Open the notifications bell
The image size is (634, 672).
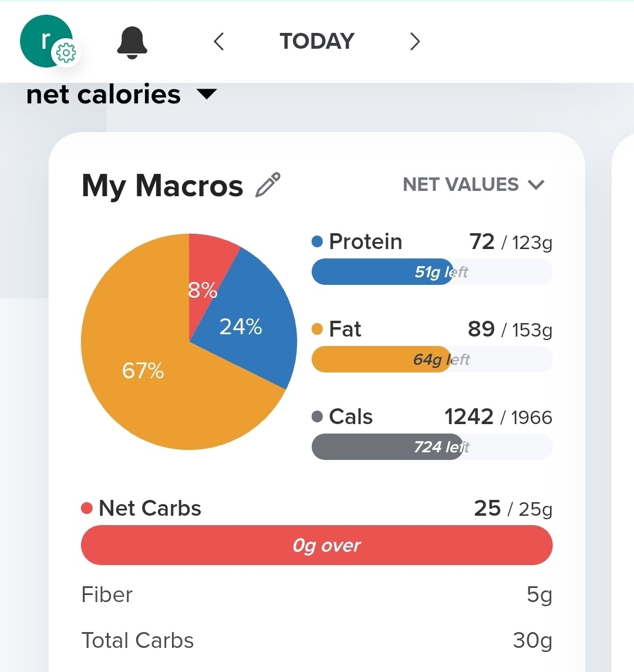click(132, 43)
